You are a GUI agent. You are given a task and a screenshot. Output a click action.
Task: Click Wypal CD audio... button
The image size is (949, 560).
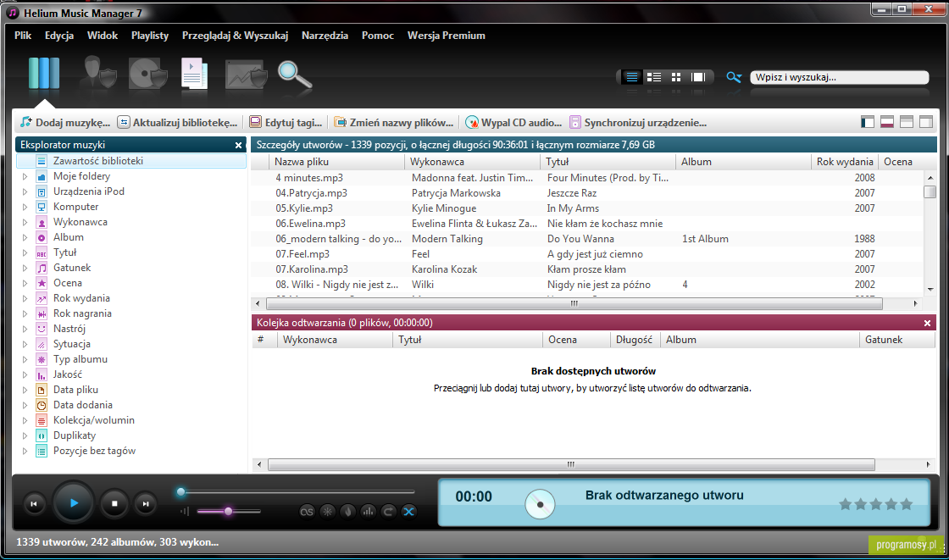point(513,122)
